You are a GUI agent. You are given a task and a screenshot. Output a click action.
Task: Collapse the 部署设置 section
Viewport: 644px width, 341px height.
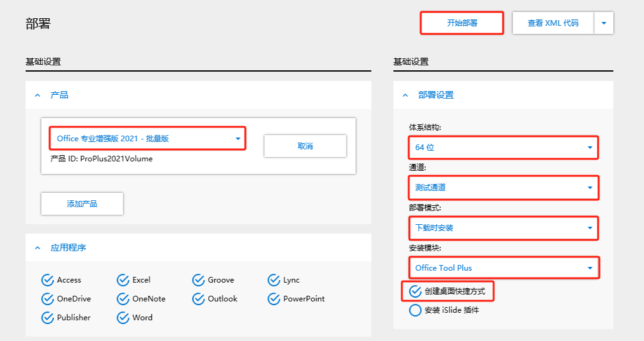click(406, 95)
